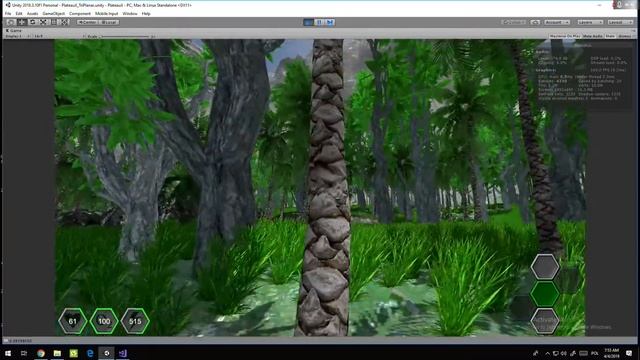Open Task View on the taskbar

pyautogui.click(x=24, y=353)
